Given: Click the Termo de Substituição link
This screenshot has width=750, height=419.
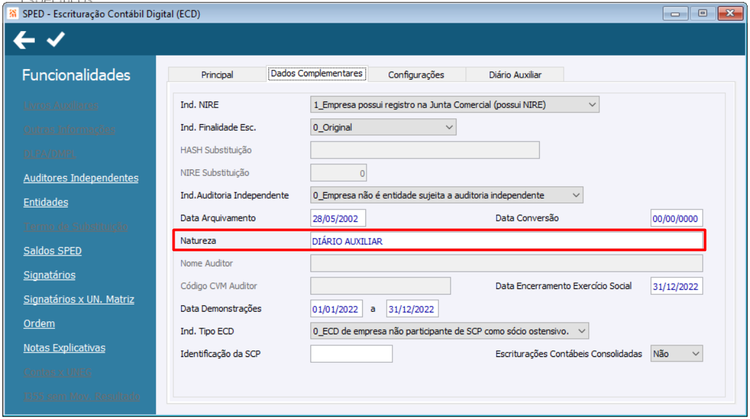Looking at the screenshot, I should (76, 226).
